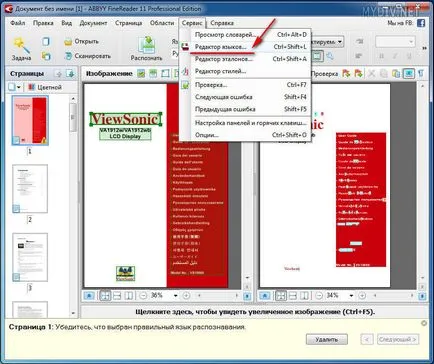Open the Цветной color mode dropdown
This screenshot has width=434, height=364.
[x=45, y=87]
